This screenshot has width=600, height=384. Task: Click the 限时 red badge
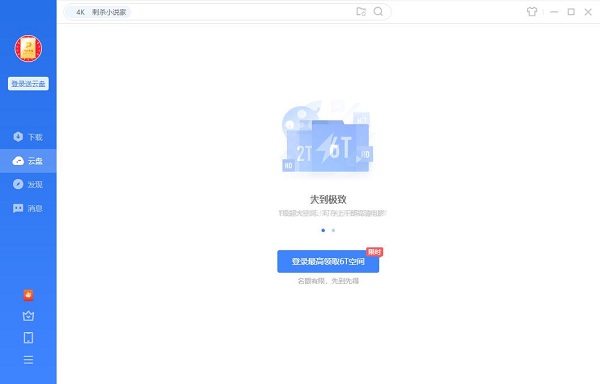(x=374, y=252)
